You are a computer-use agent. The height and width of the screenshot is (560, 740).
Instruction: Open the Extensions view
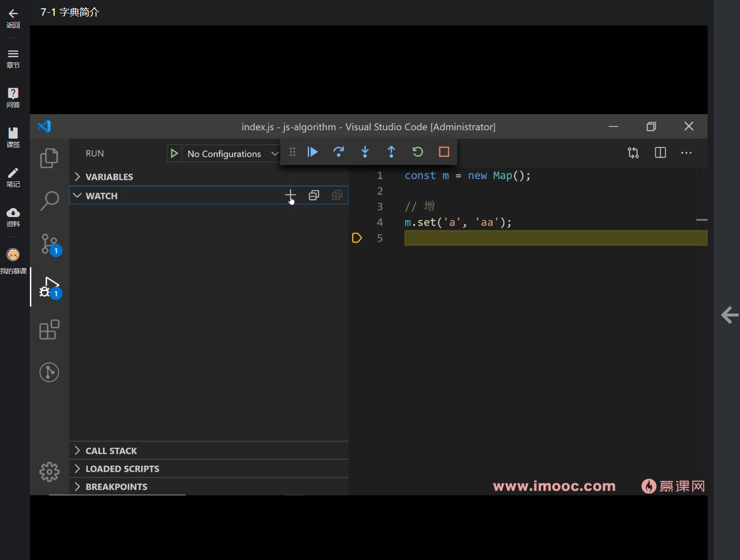pos(49,330)
